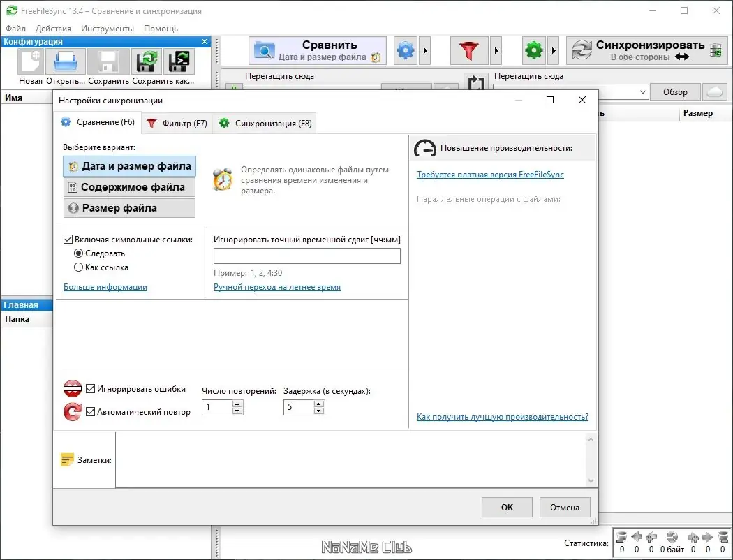Click the Обзор browse button
Image resolution: width=733 pixels, height=560 pixels.
click(x=675, y=92)
